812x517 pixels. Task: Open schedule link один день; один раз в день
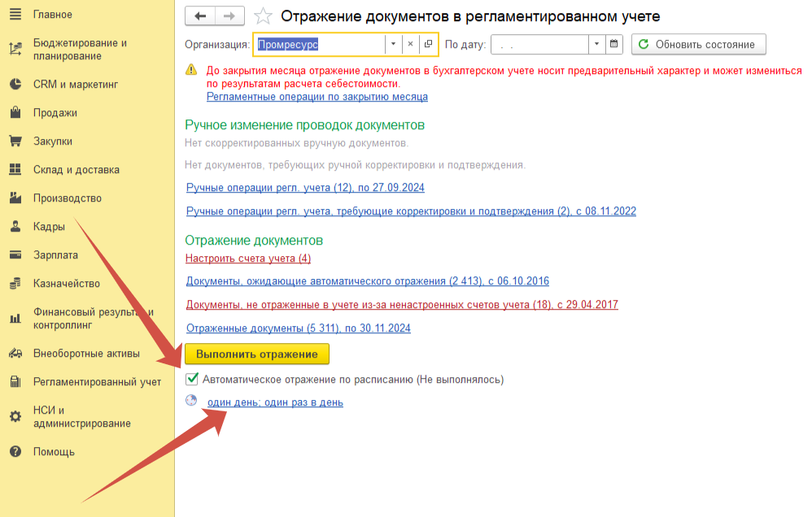coord(275,402)
